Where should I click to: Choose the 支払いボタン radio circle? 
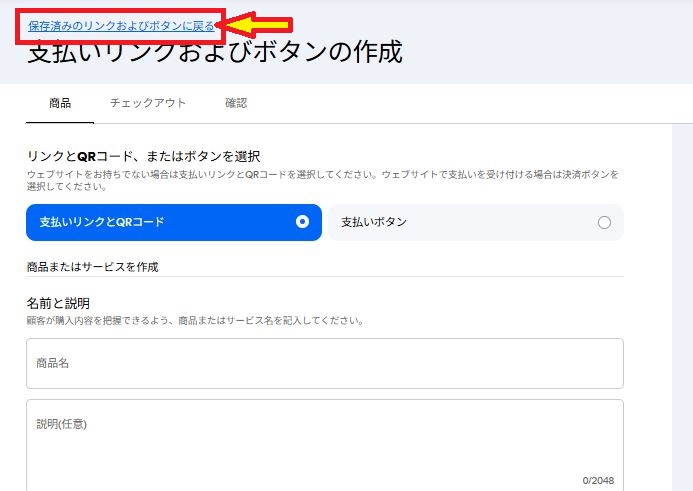[604, 222]
